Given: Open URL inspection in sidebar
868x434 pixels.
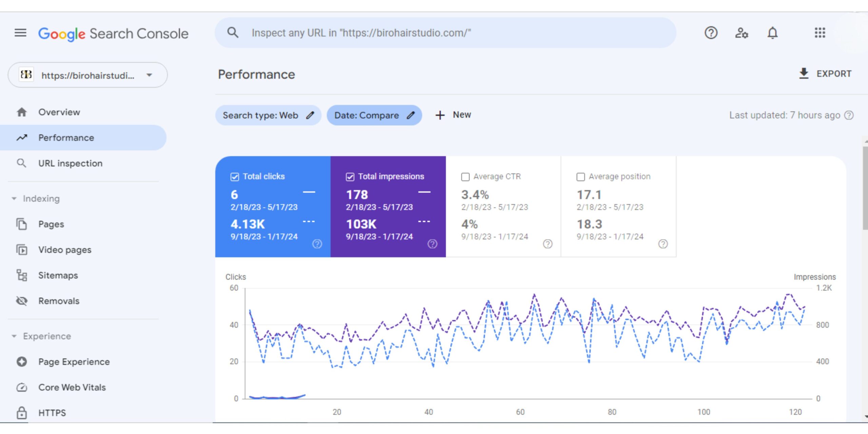Looking at the screenshot, I should (x=83, y=163).
